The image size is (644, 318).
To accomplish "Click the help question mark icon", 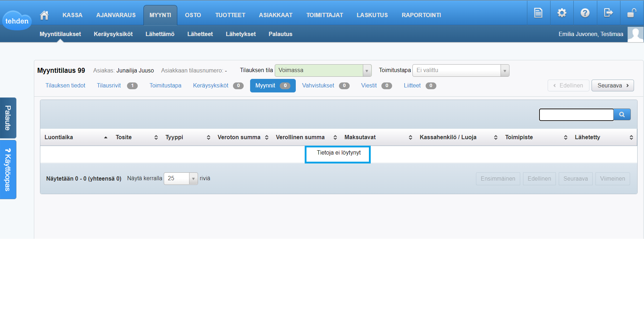I will tap(585, 13).
